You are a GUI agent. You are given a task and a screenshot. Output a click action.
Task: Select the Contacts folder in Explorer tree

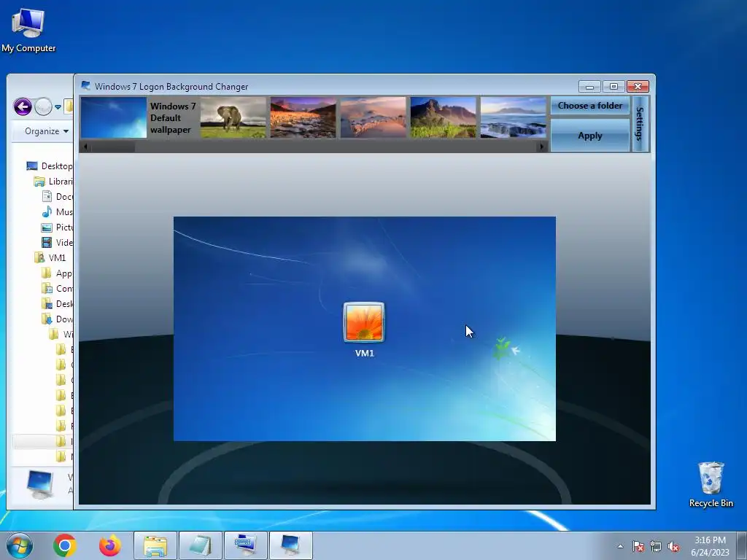(x=58, y=289)
